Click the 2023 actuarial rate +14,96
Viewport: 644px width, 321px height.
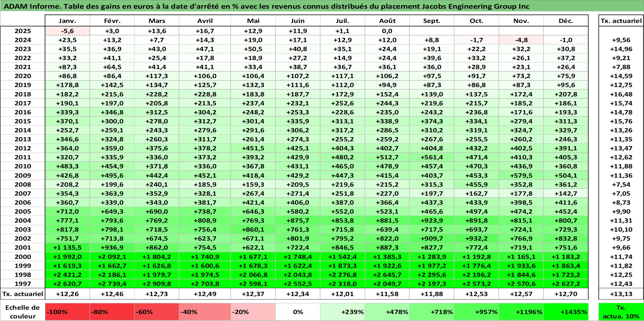point(621,49)
